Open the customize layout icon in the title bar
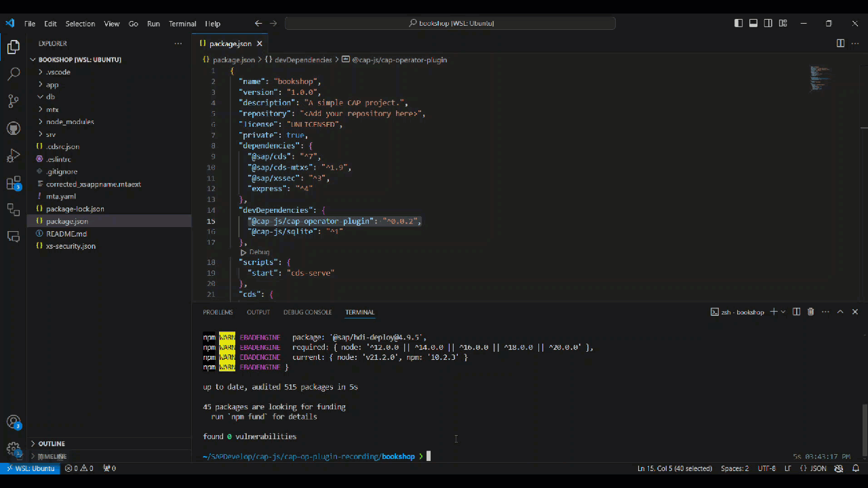Viewport: 868px width, 488px height. coord(783,23)
